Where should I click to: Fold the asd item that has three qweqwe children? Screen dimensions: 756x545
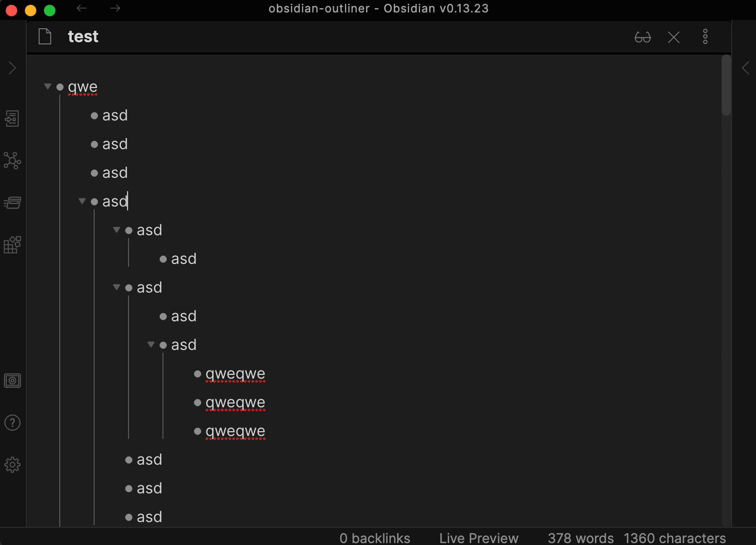click(151, 345)
